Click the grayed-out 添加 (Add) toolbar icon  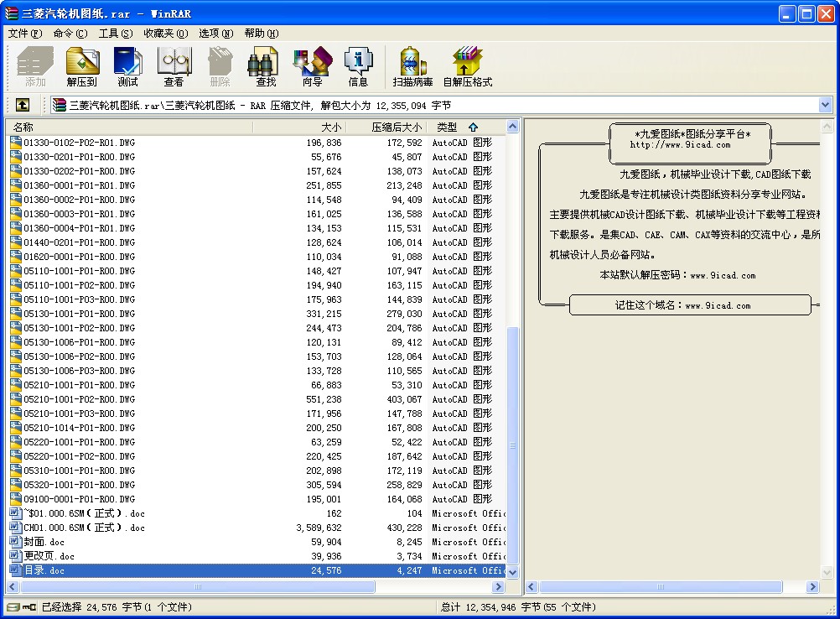[35, 66]
